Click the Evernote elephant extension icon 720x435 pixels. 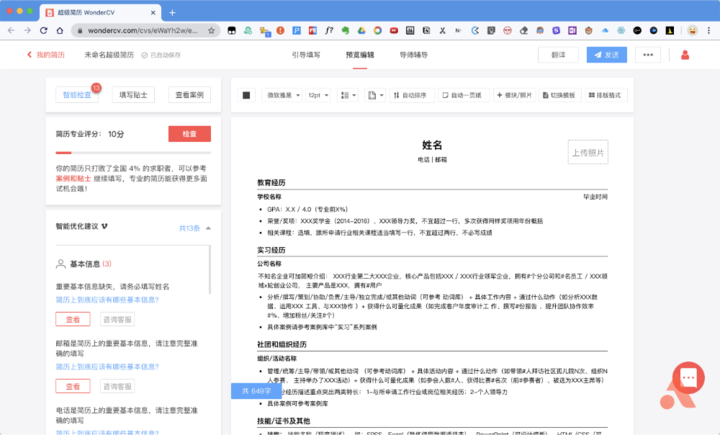coord(345,30)
